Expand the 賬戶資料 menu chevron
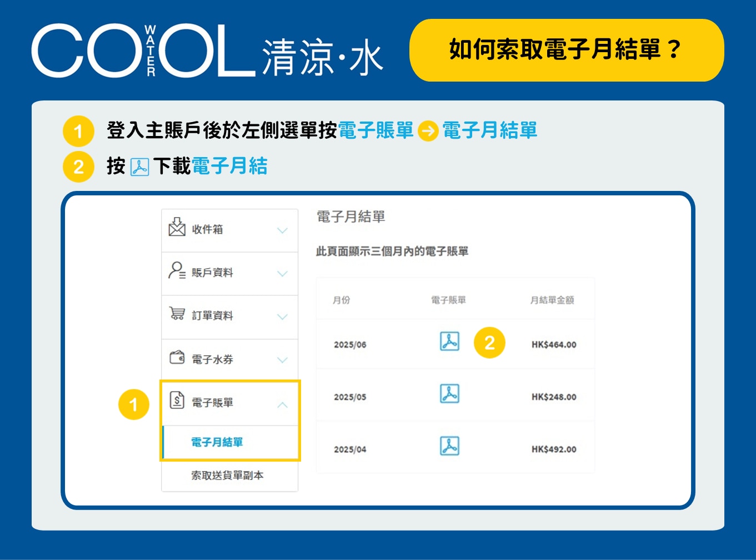 coord(282,274)
